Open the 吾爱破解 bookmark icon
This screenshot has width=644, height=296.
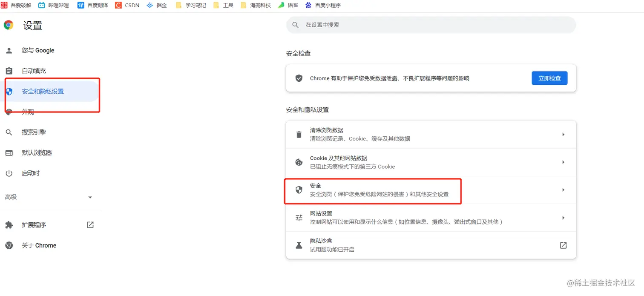[x=4, y=5]
